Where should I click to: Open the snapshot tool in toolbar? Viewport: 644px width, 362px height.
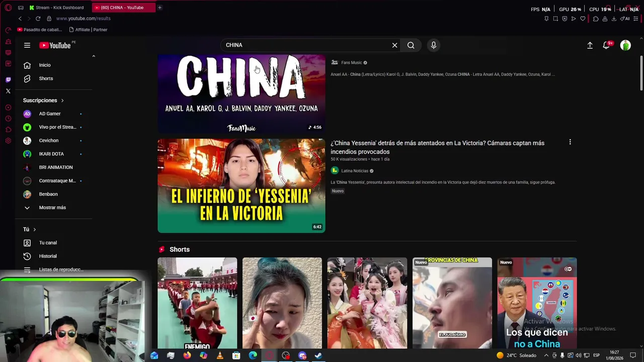click(x=555, y=19)
